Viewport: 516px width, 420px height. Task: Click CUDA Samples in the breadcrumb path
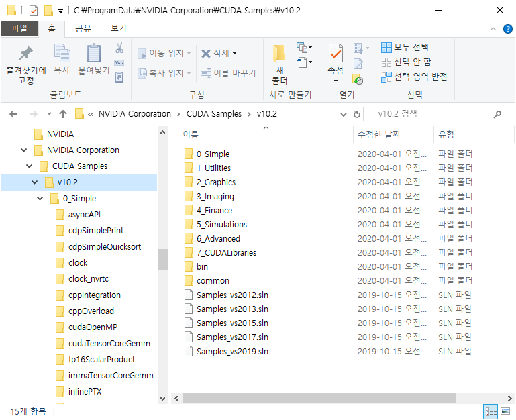[214, 114]
